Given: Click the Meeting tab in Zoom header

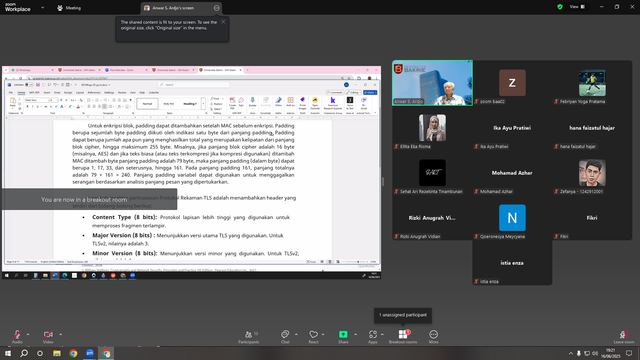Looking at the screenshot, I should (x=69, y=8).
